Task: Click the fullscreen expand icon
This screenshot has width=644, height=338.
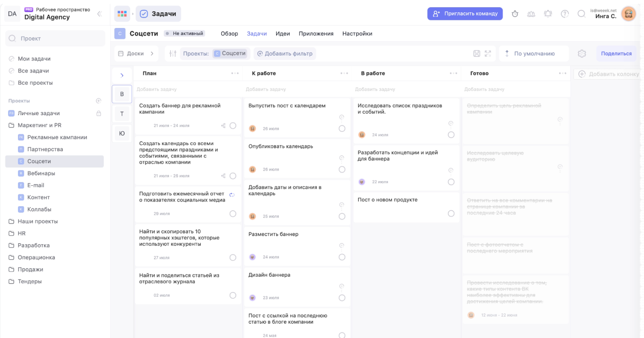Action: tap(488, 54)
